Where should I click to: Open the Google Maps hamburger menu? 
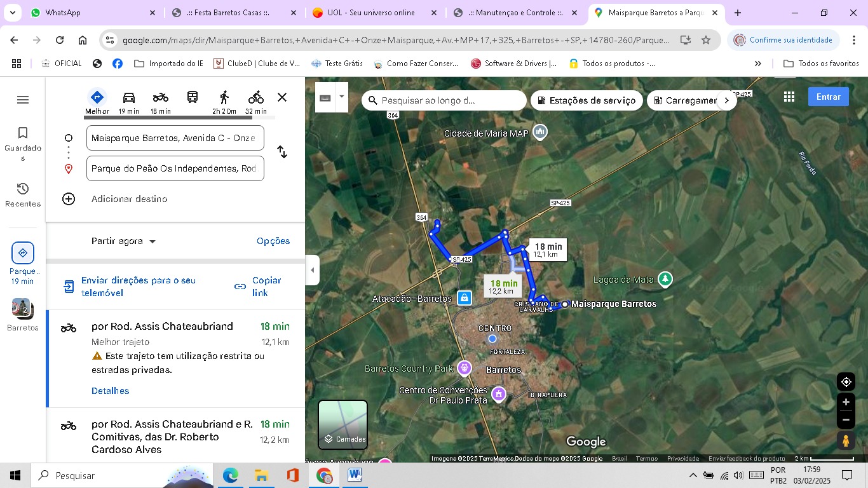click(x=23, y=100)
